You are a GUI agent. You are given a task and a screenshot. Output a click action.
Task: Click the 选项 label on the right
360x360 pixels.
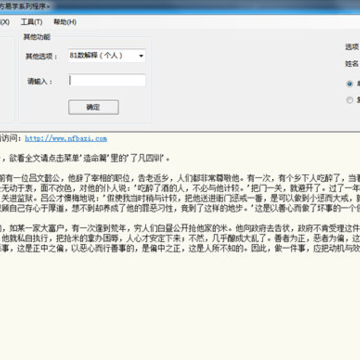pos(352,47)
